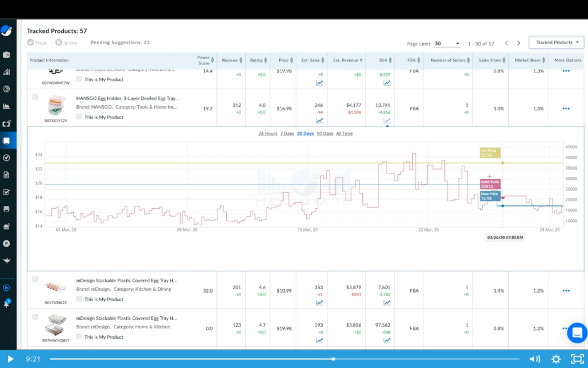Expand the Tracked Products dropdown
The width and height of the screenshot is (588, 368).
[555, 42]
